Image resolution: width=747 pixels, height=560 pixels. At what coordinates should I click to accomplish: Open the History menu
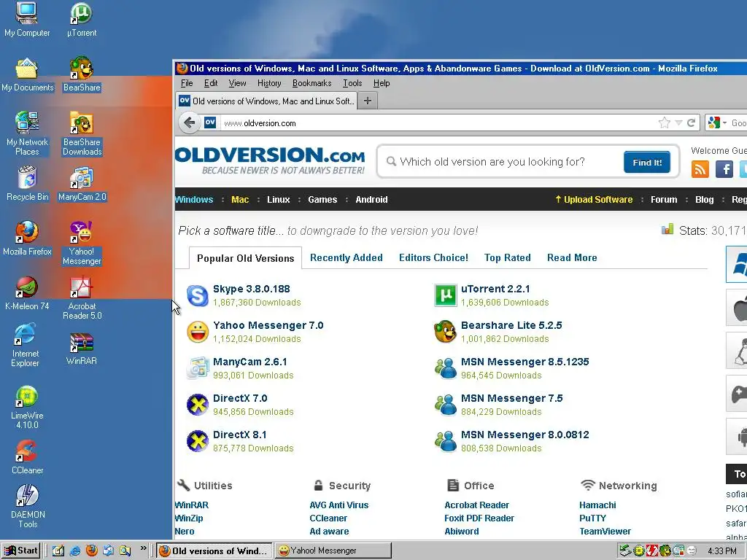269,83
